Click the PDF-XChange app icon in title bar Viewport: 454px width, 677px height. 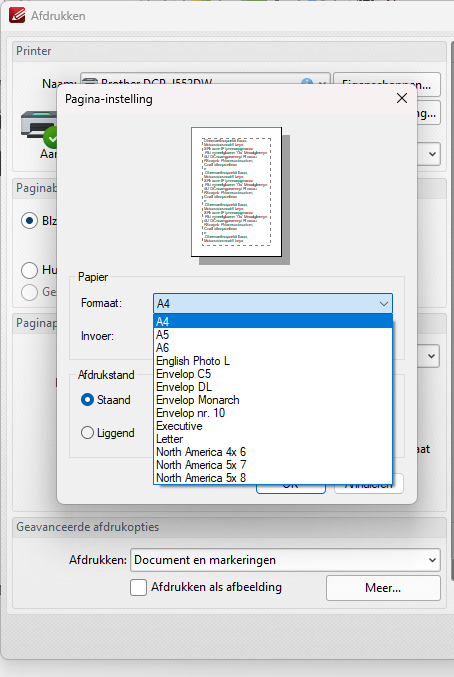(x=17, y=15)
